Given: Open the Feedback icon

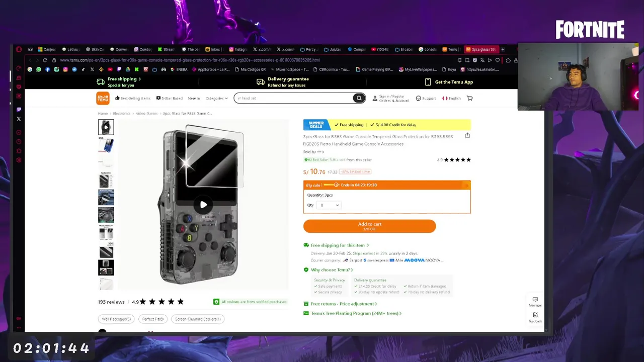Looking at the screenshot, I should click(535, 317).
